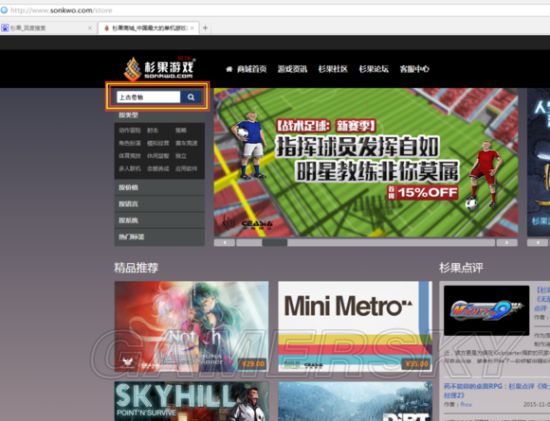Screen dimensions: 550x421
Task: Click the store search input field
Action: coord(149,97)
